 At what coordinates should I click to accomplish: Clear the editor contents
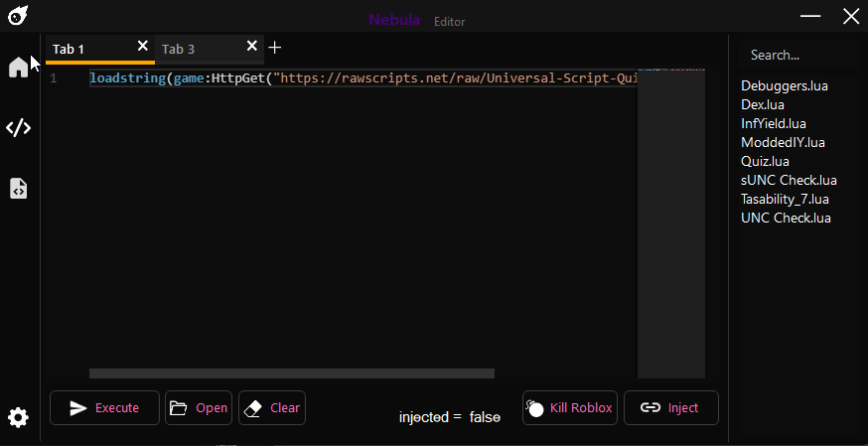271,407
